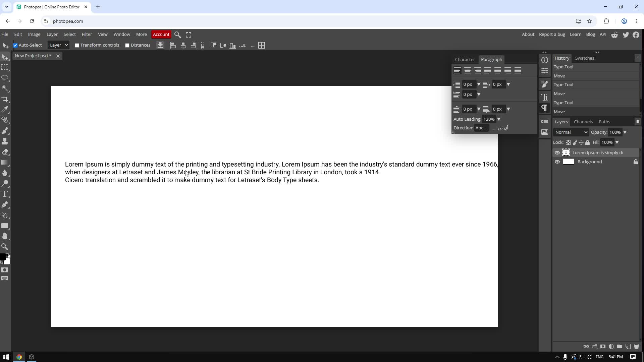Open the Image menu
Screen dimensions: 644x362
[x=34, y=35]
